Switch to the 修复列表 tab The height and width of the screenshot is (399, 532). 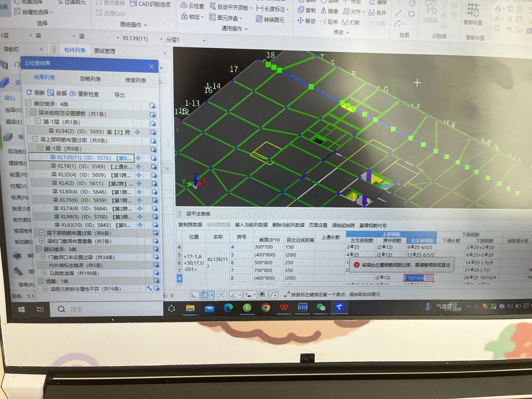pos(136,80)
